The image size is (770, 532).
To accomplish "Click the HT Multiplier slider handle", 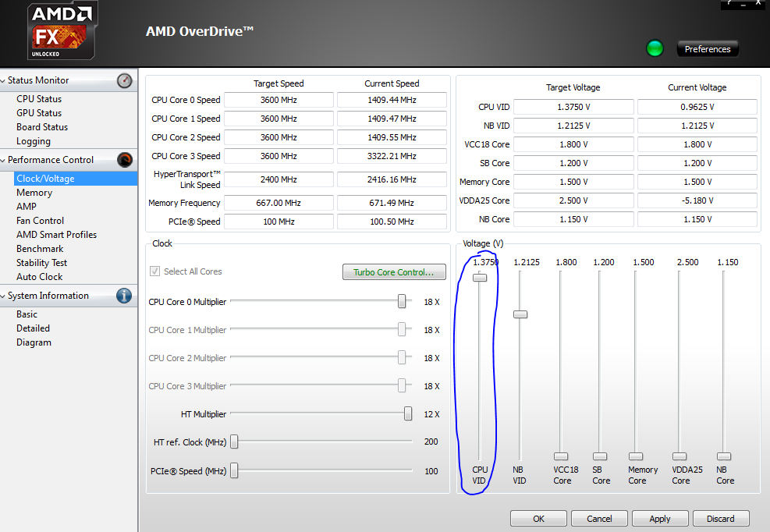I will click(408, 413).
